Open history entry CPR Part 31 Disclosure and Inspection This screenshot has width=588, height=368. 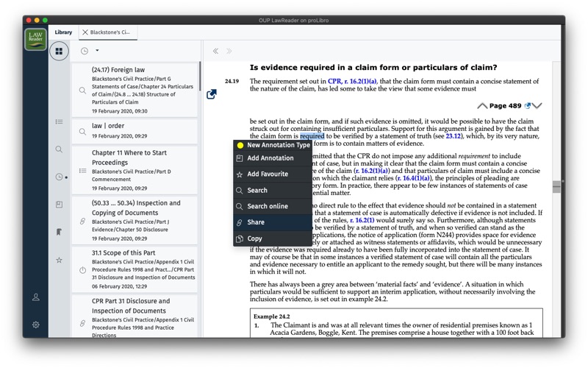coord(135,316)
